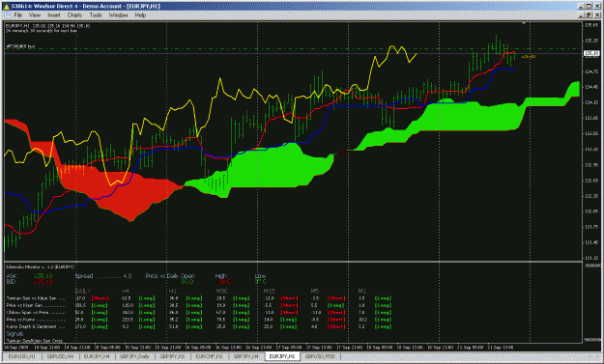
Task: Open the Charts menu
Action: pyautogui.click(x=74, y=15)
